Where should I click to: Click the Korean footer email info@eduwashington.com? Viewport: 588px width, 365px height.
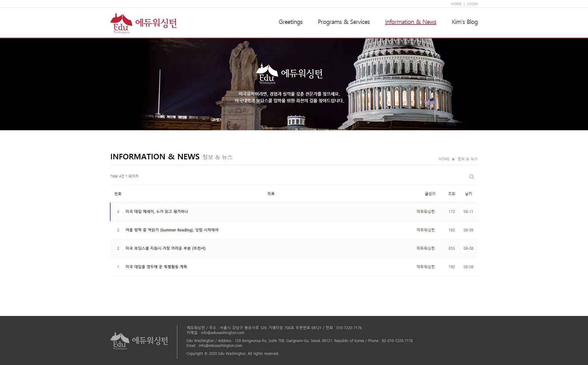pyautogui.click(x=223, y=333)
